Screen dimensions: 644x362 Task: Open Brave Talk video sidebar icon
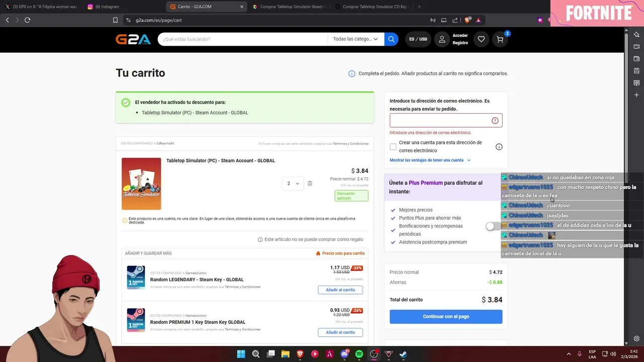pos(636,47)
